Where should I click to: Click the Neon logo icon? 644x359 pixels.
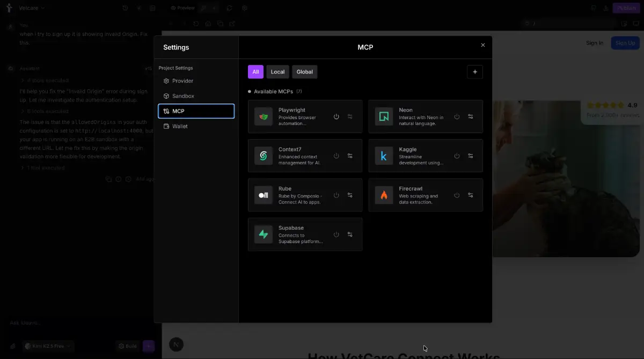tap(384, 116)
